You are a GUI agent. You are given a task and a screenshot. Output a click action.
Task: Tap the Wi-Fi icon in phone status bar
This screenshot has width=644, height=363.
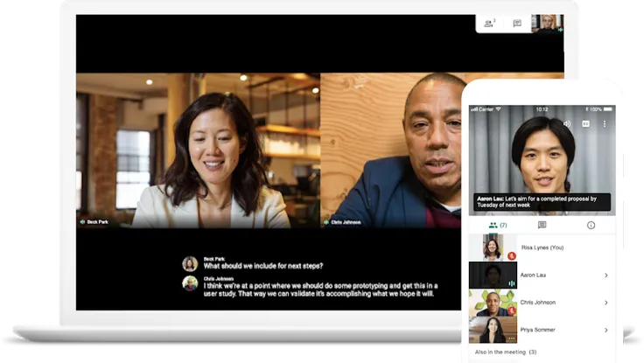point(499,109)
